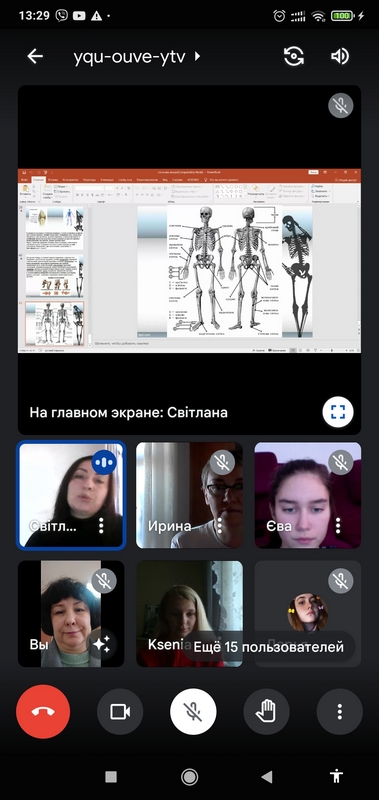This screenshot has height=800, width=379.
Task: Open three-dot menu on Ирина's tile
Action: coord(220,525)
